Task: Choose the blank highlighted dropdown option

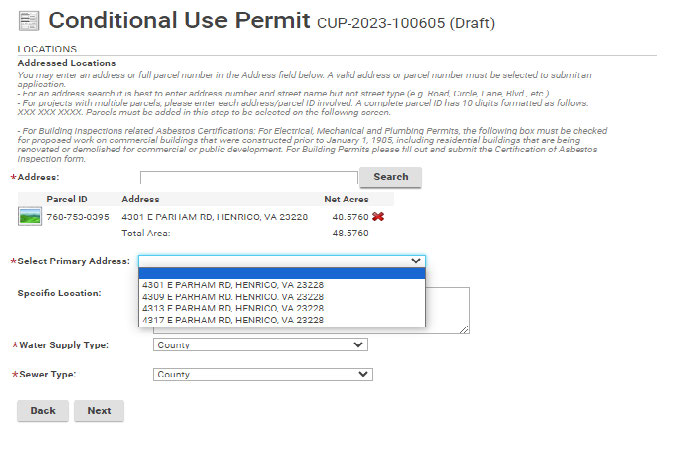Action: [x=282, y=273]
